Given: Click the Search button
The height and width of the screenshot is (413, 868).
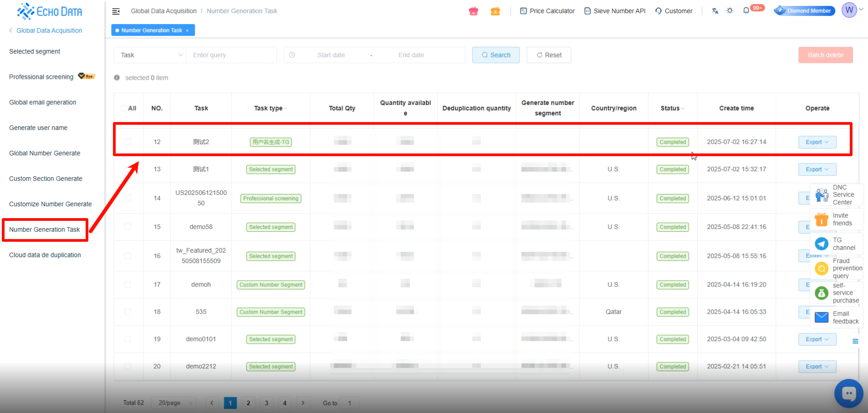Looking at the screenshot, I should [495, 55].
